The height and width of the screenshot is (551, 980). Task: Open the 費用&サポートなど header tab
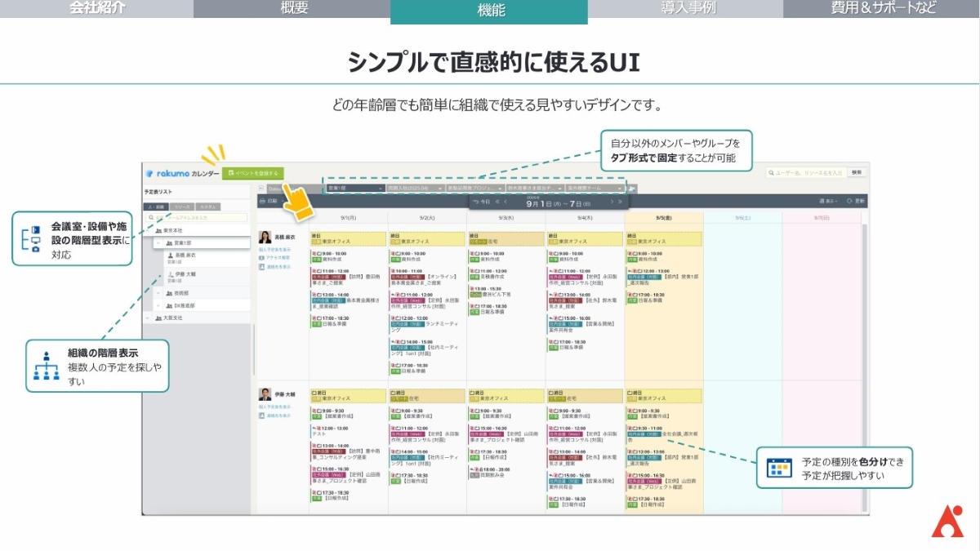(882, 8)
